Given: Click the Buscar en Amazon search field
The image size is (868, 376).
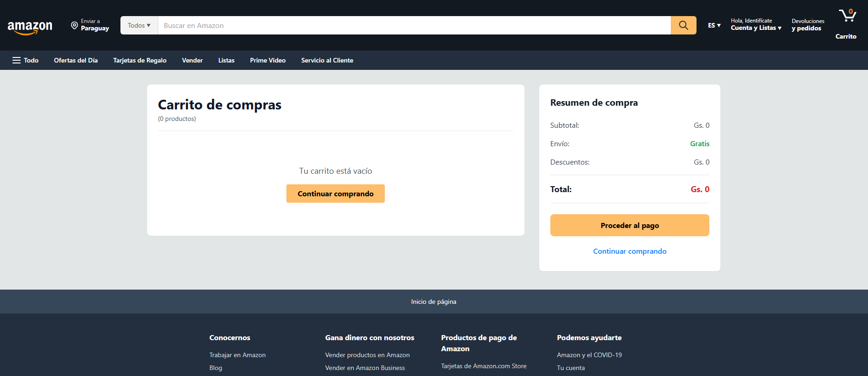Looking at the screenshot, I should coord(414,25).
